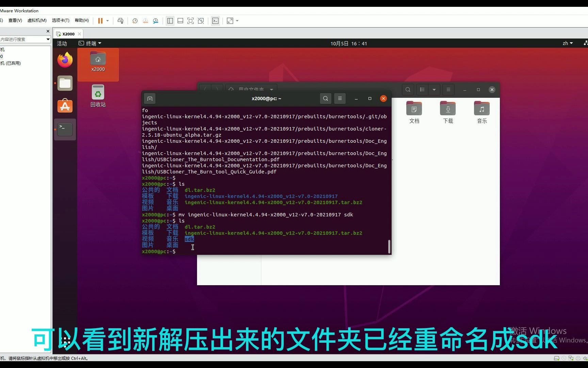Maximize the terminal window

[x=370, y=98]
